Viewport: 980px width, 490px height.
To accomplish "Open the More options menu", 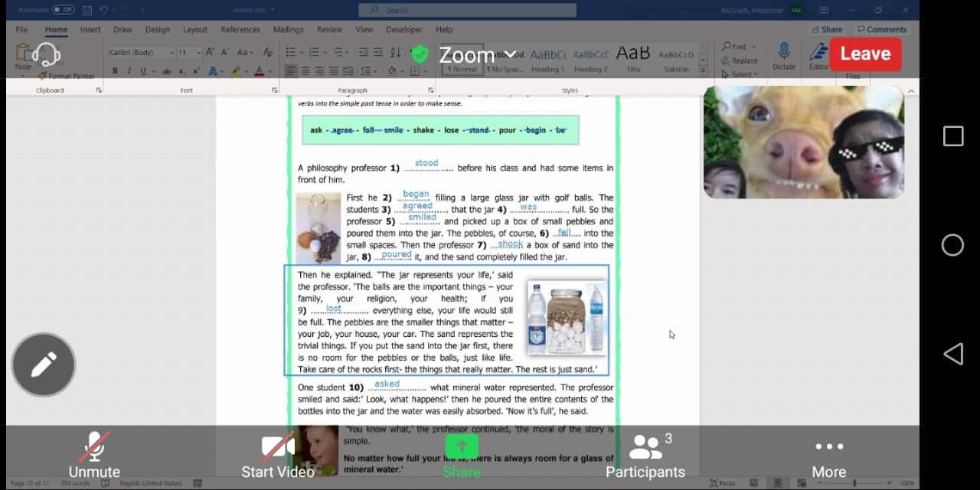I will [x=829, y=457].
